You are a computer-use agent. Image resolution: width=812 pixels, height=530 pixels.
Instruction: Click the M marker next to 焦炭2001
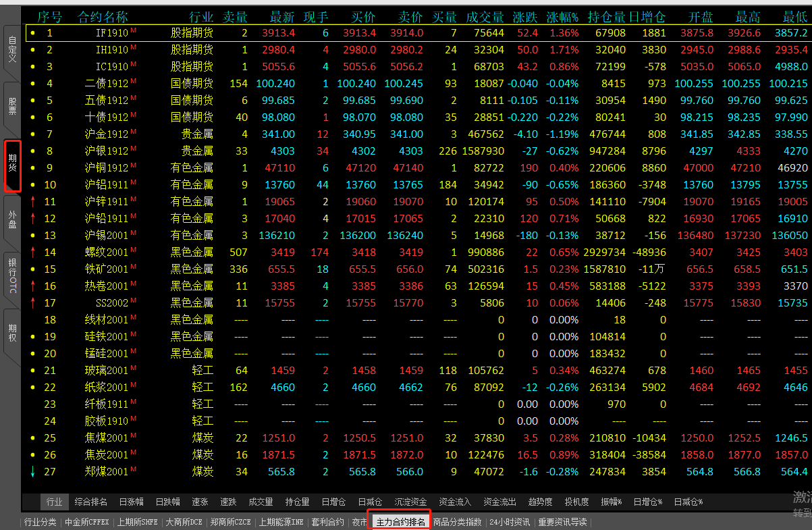pos(133,452)
